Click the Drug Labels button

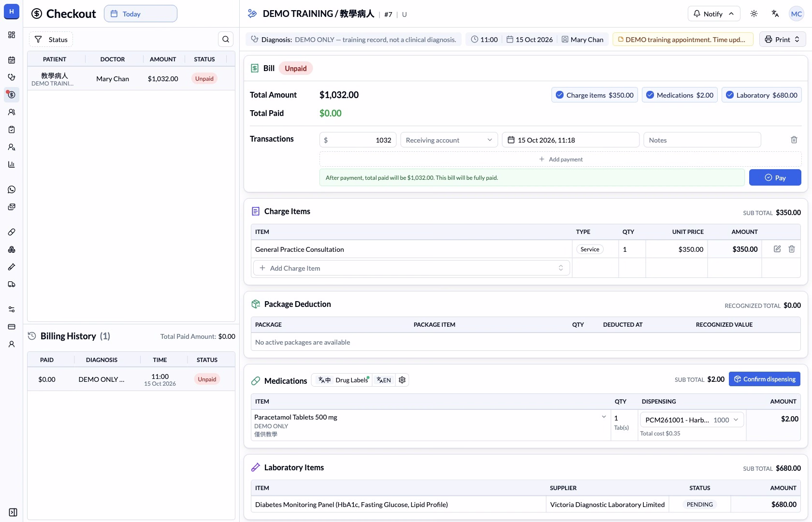click(x=352, y=380)
